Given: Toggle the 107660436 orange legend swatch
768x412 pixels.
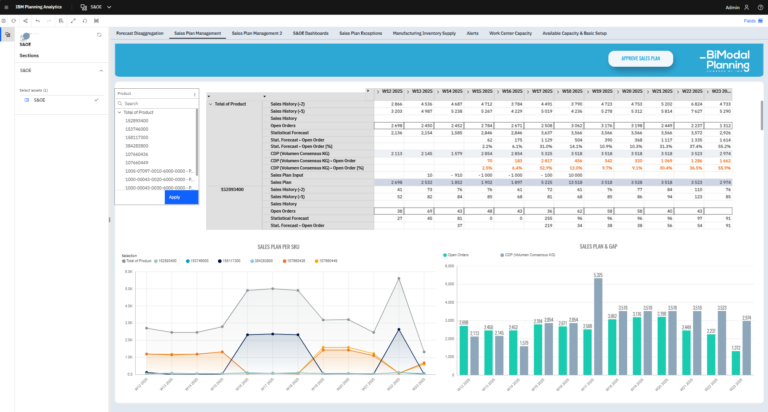Looking at the screenshot, I should (284, 261).
